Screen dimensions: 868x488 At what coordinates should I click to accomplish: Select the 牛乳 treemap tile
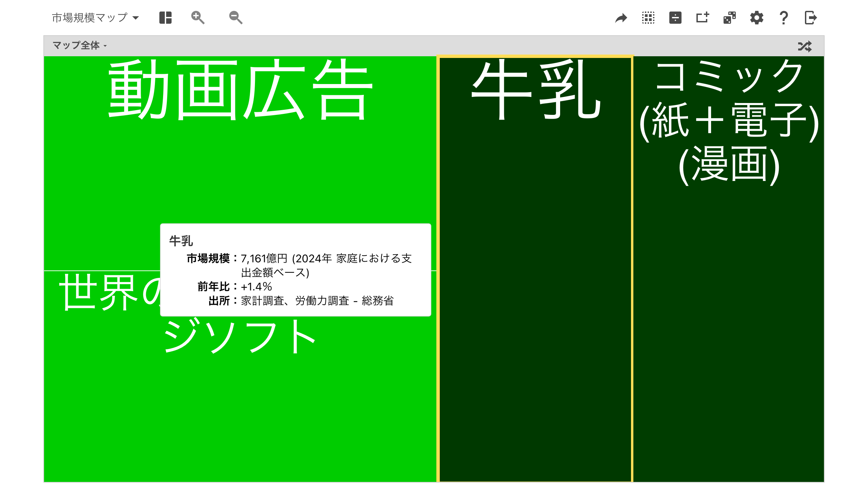(535, 269)
